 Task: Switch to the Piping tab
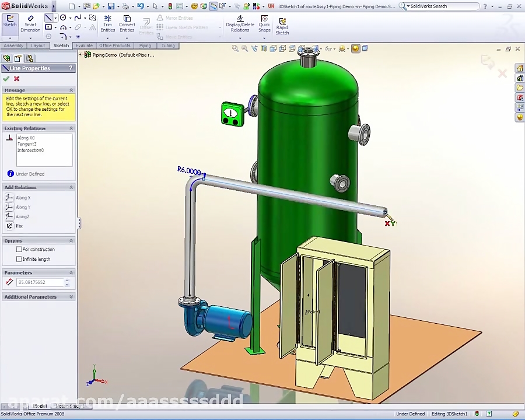[145, 45]
